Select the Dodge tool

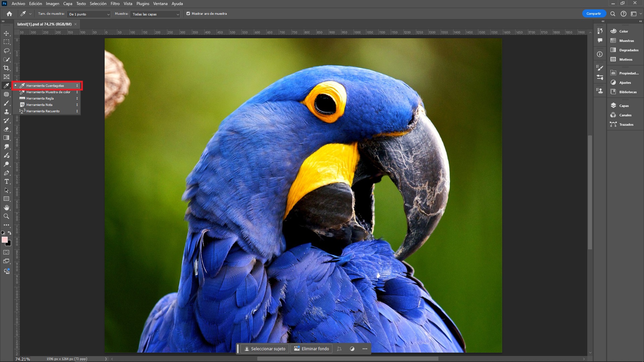point(6,164)
